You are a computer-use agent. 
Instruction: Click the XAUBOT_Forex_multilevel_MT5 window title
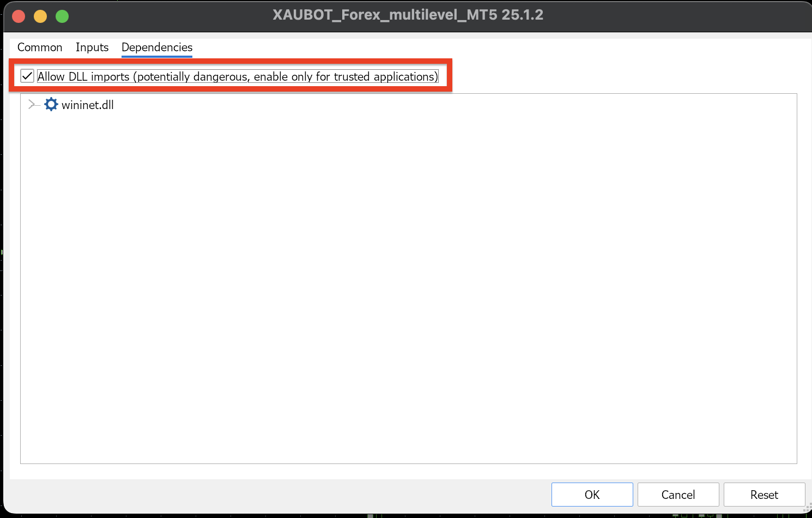click(408, 15)
